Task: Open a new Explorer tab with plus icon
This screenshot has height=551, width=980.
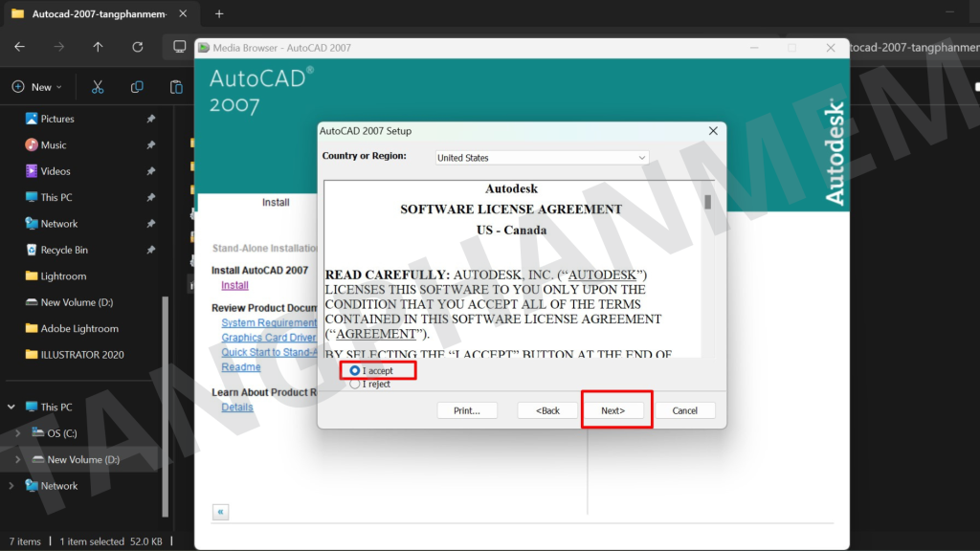Action: coord(219,13)
